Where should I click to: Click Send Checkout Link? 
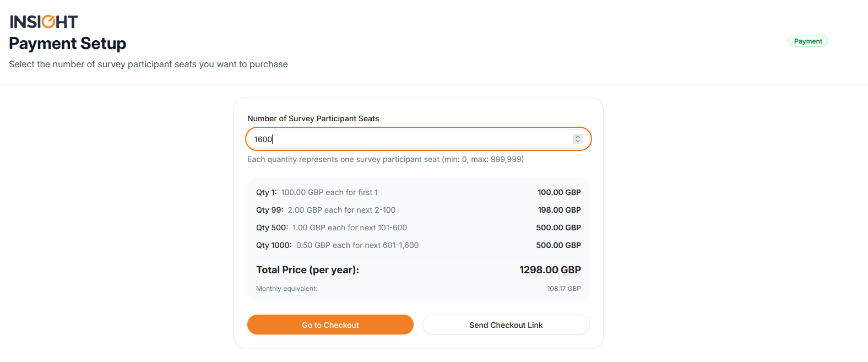[506, 325]
